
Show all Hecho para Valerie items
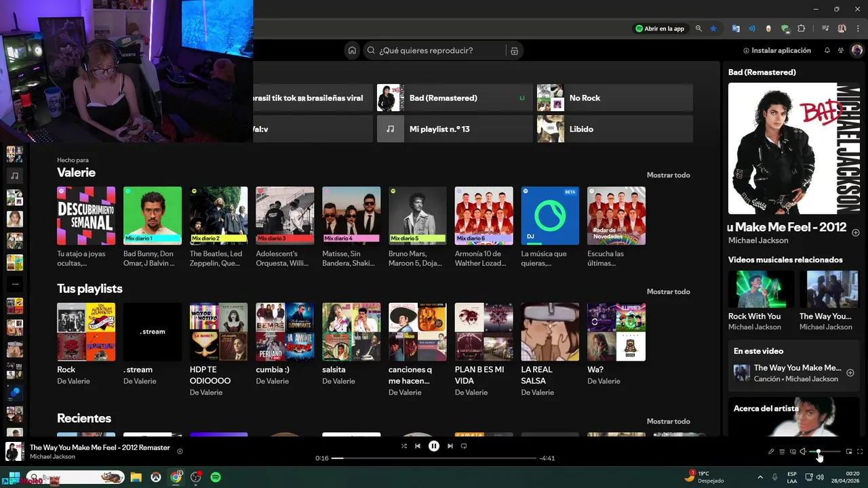coord(668,175)
